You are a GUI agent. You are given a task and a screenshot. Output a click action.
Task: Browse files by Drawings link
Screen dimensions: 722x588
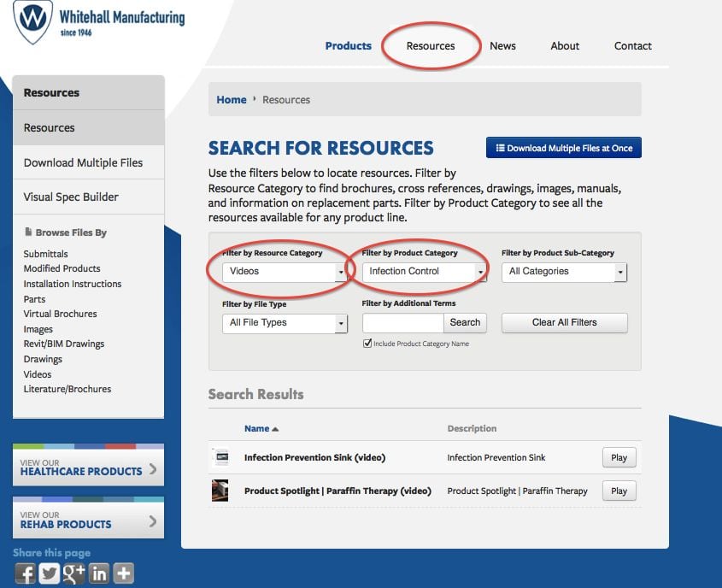click(43, 359)
